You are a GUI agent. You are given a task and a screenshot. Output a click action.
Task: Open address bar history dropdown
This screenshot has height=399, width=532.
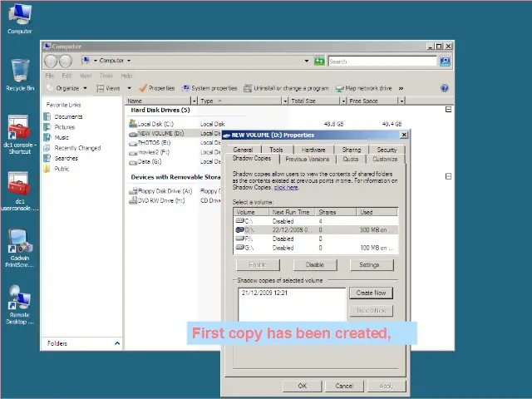coord(307,61)
